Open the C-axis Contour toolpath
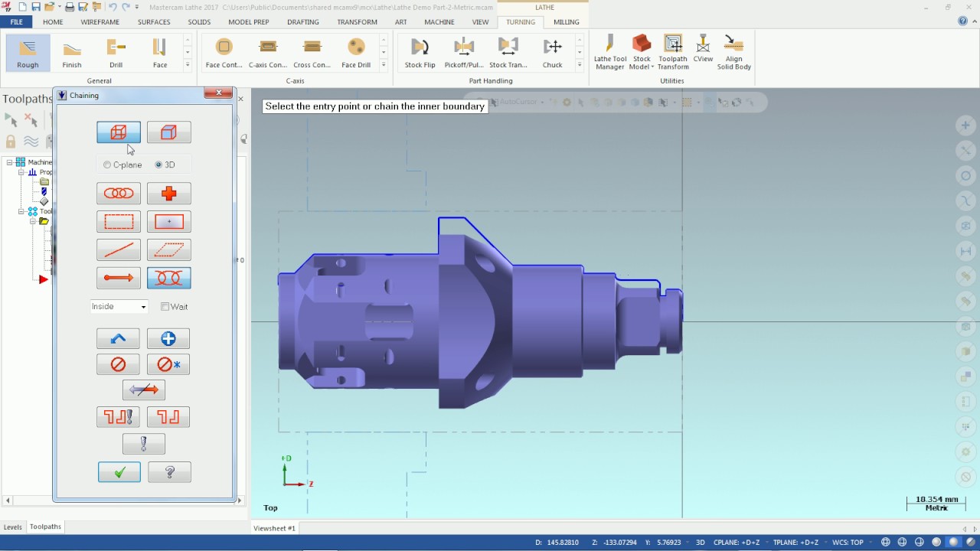 [x=268, y=54]
